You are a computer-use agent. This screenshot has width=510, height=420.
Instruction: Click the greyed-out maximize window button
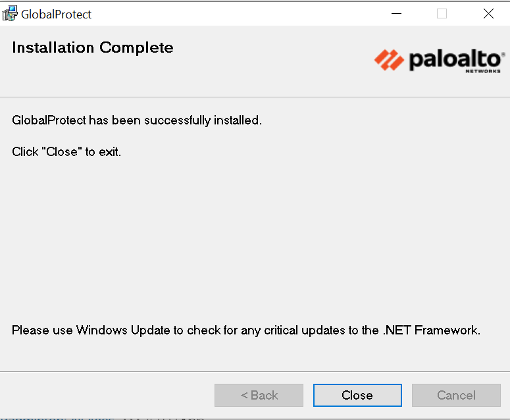[442, 14]
